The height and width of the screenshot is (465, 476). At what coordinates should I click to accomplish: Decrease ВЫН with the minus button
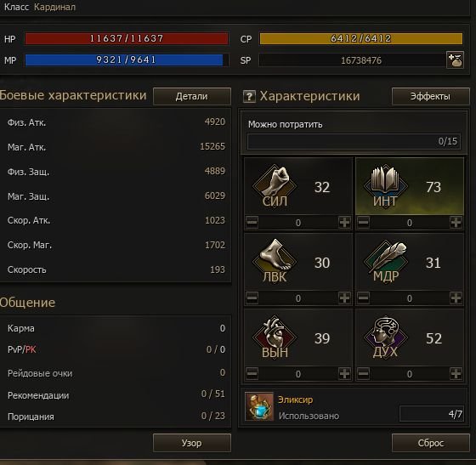252,374
